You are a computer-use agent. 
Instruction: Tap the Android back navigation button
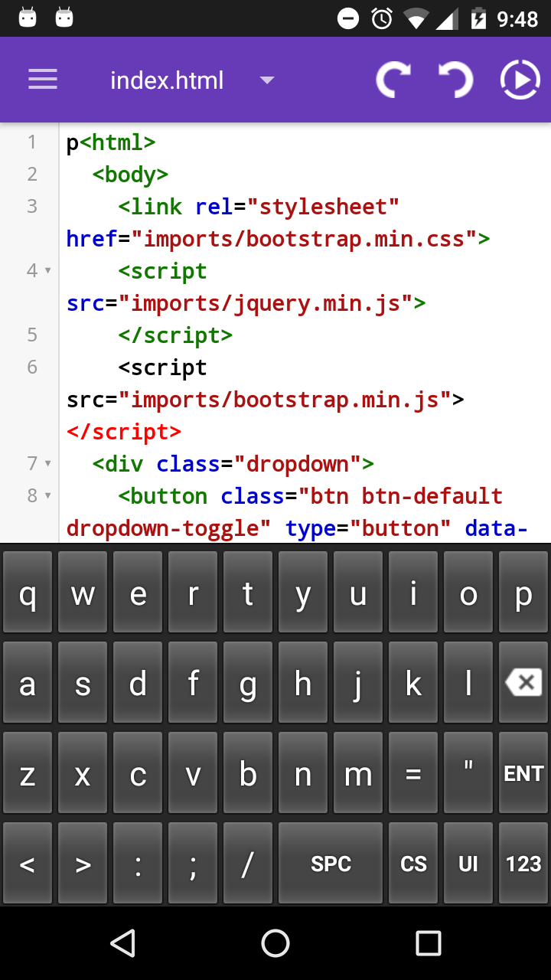coord(122,943)
